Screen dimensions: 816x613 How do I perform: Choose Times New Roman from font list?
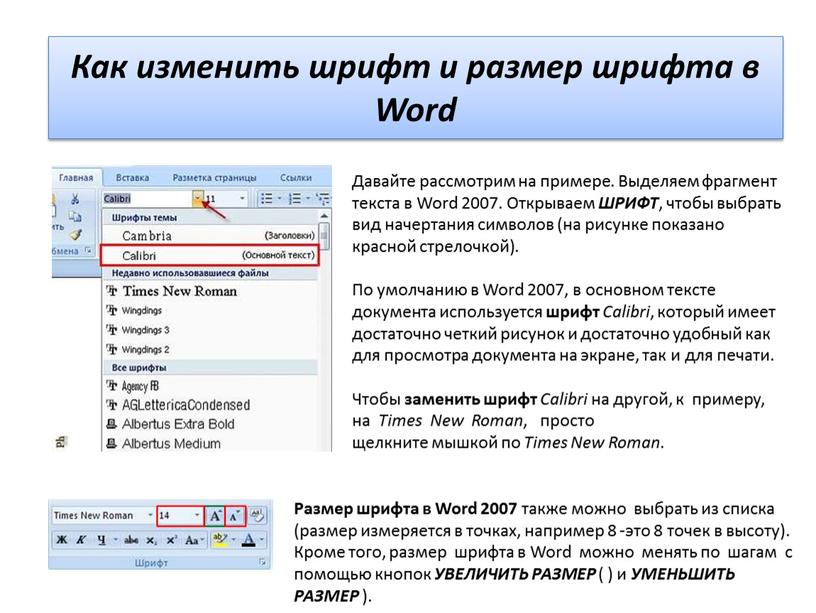(x=180, y=291)
